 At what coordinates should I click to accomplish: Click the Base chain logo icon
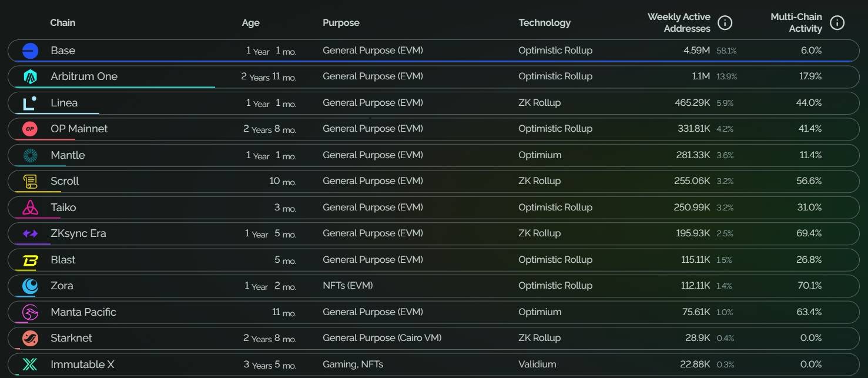(x=30, y=51)
